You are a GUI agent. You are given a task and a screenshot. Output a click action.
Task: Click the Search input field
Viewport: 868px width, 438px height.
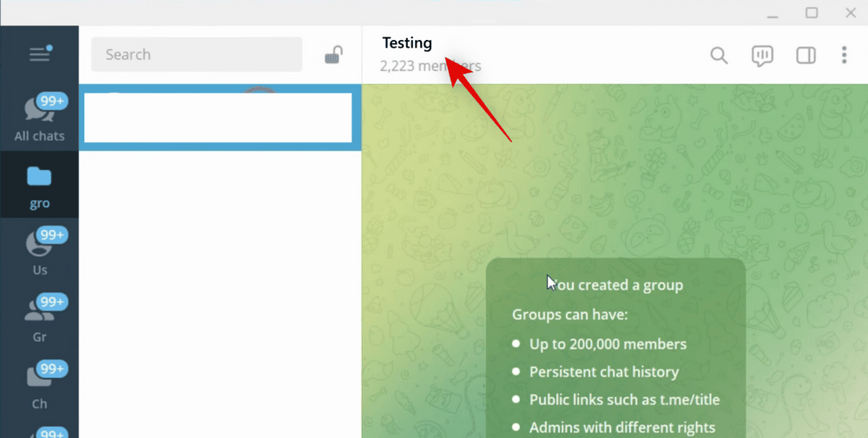click(x=196, y=55)
